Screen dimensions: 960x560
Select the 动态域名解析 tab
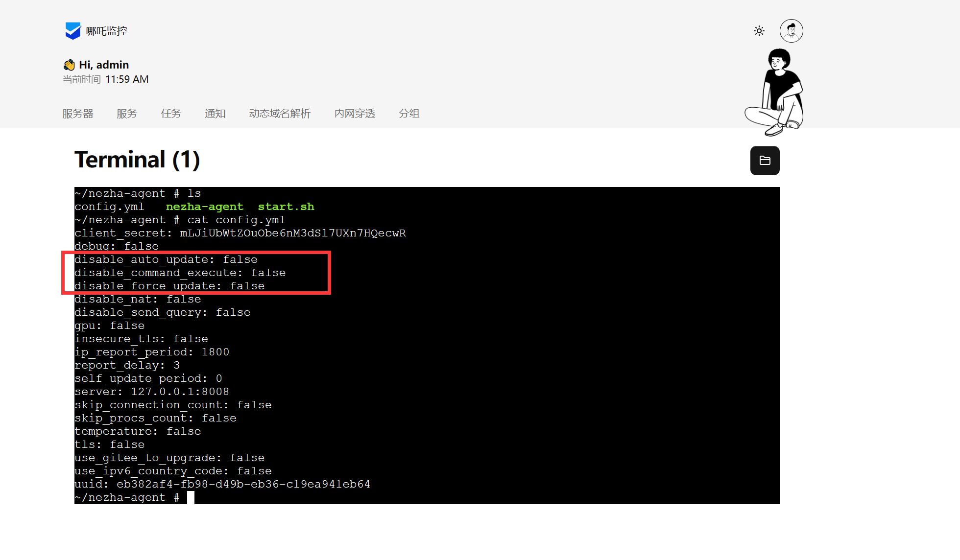[280, 114]
